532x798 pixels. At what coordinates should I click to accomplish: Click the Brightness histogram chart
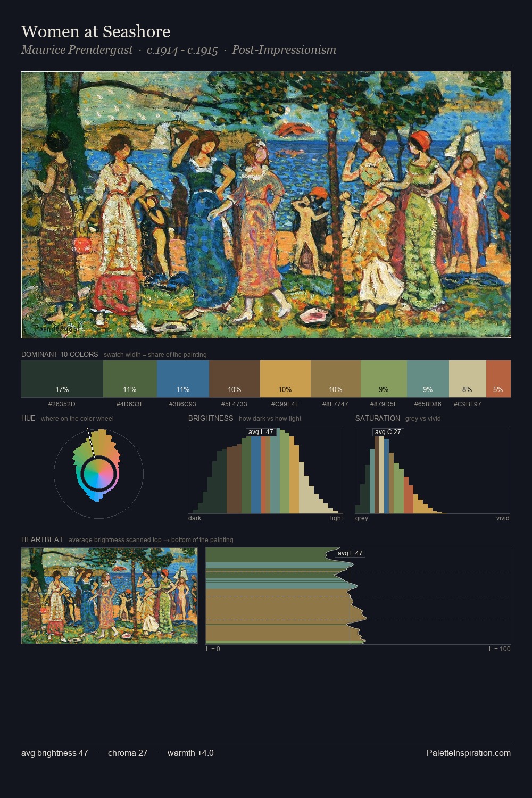pos(265,470)
